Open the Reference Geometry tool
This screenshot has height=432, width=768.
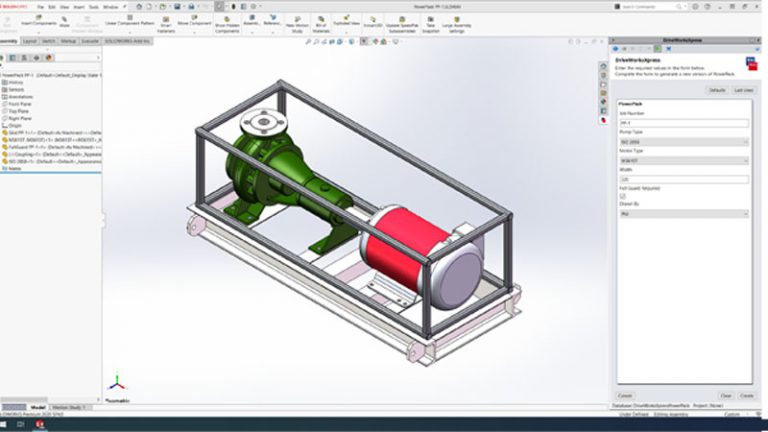pyautogui.click(x=272, y=20)
